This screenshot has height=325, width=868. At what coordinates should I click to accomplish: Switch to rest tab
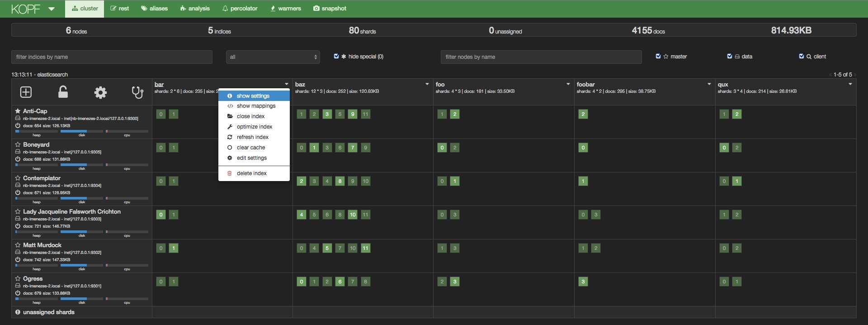click(x=120, y=9)
